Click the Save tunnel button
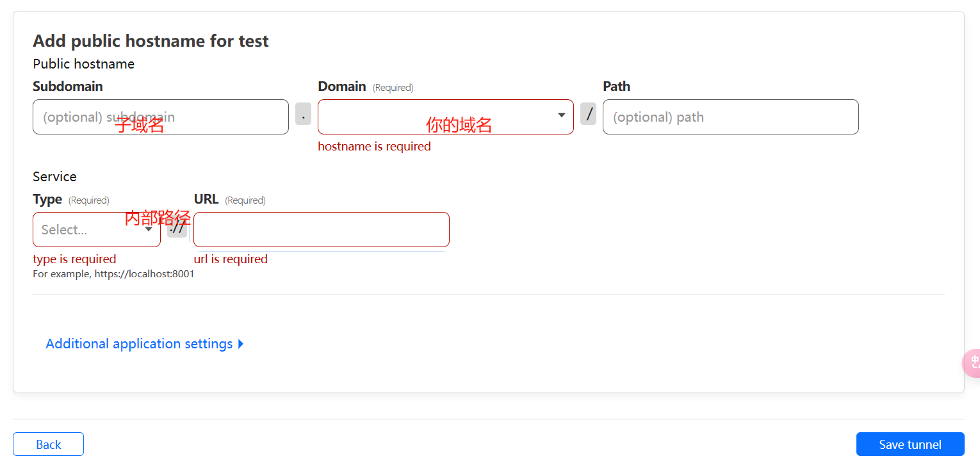 pyautogui.click(x=910, y=444)
